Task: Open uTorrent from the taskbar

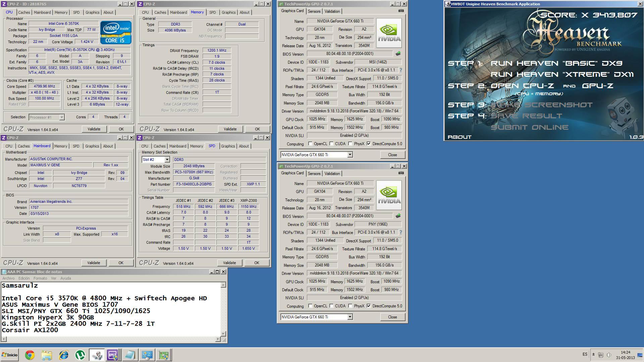Action: pyautogui.click(x=80, y=355)
